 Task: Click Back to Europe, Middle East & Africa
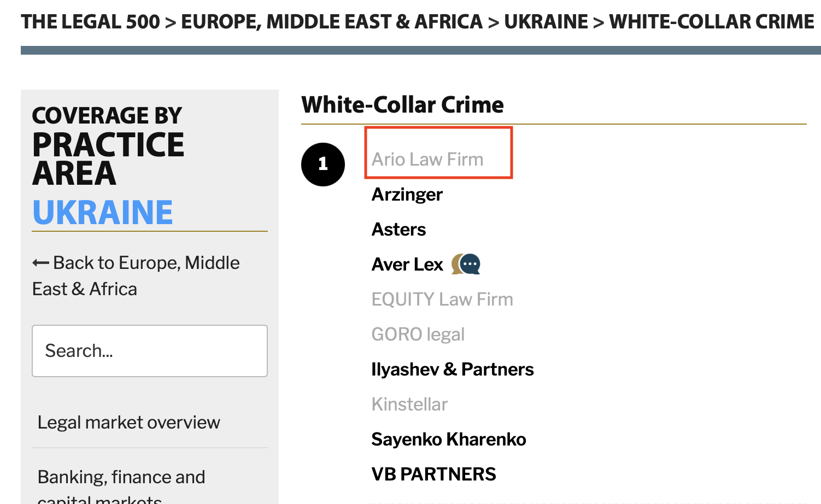[x=136, y=276]
